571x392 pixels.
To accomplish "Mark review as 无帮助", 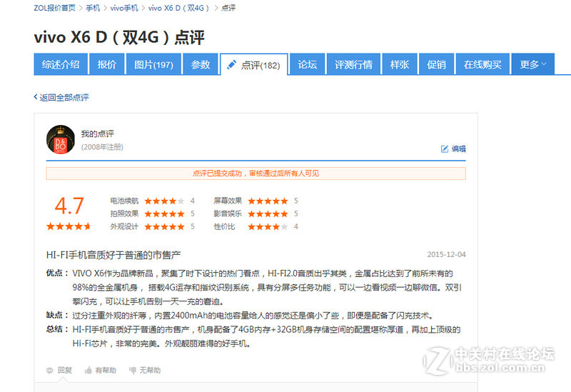I will click(x=150, y=370).
